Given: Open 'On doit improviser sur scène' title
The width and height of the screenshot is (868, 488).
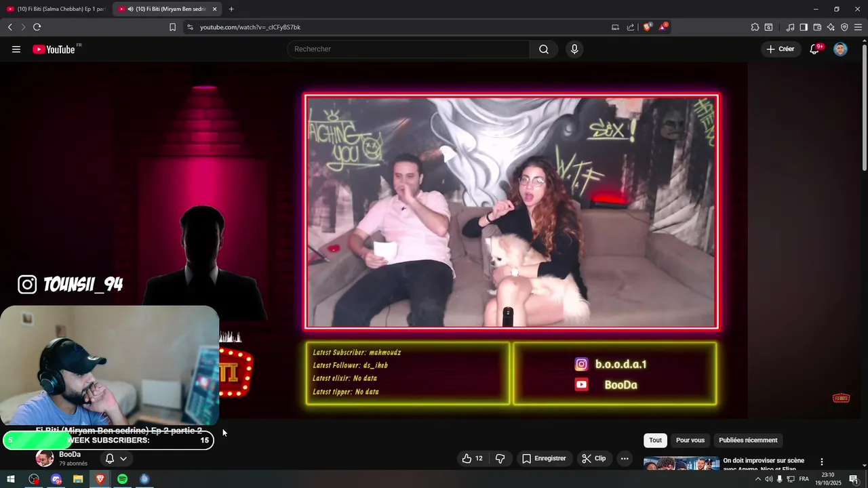Looking at the screenshot, I should 764,464.
